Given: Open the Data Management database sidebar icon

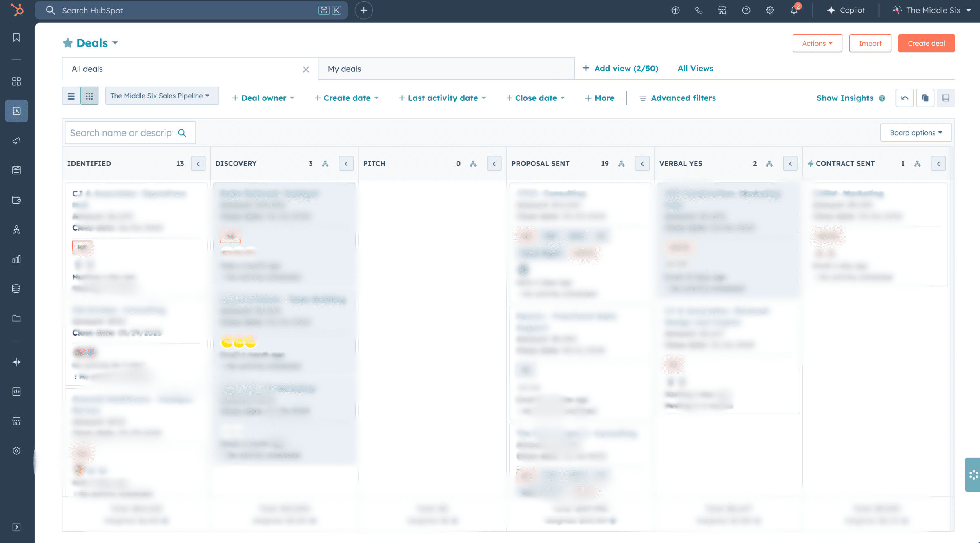Looking at the screenshot, I should click(x=16, y=289).
